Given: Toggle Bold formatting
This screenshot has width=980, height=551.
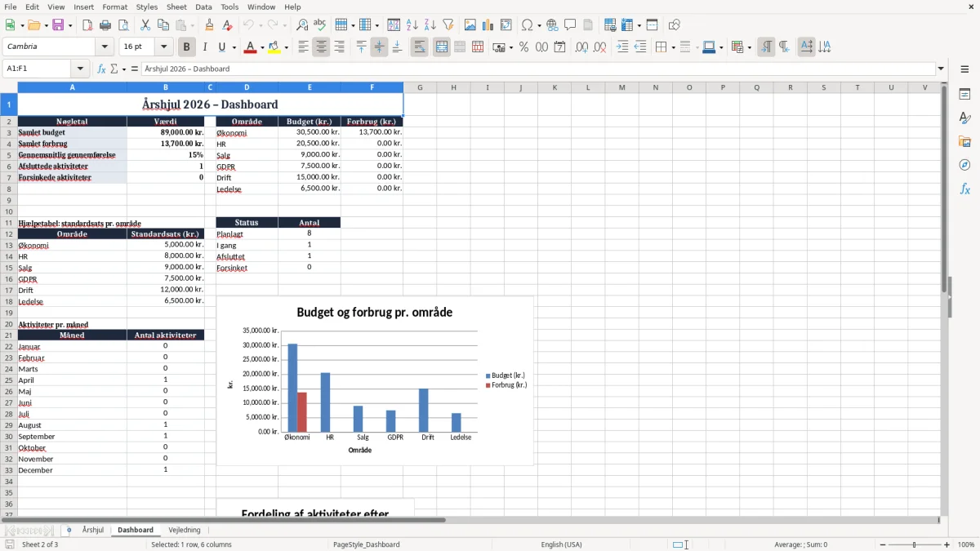Looking at the screenshot, I should point(186,47).
